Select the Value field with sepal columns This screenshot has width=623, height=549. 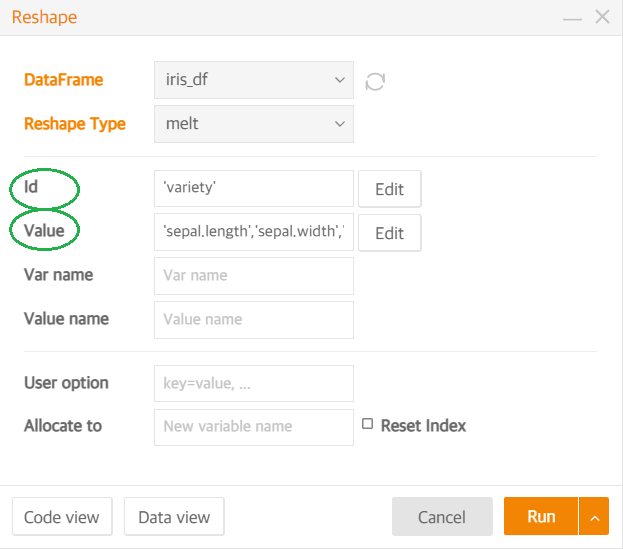click(254, 232)
